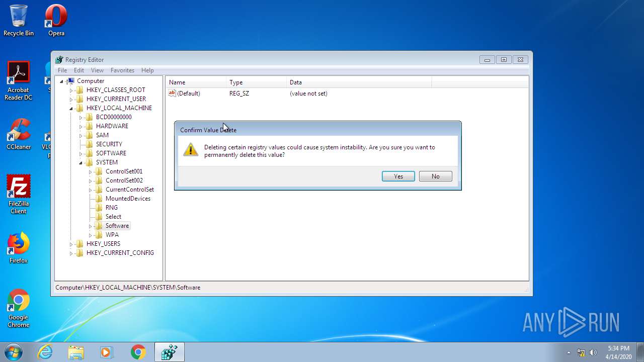Image resolution: width=644 pixels, height=362 pixels.
Task: Select the Registry Editor taskbar button
Action: tap(170, 352)
